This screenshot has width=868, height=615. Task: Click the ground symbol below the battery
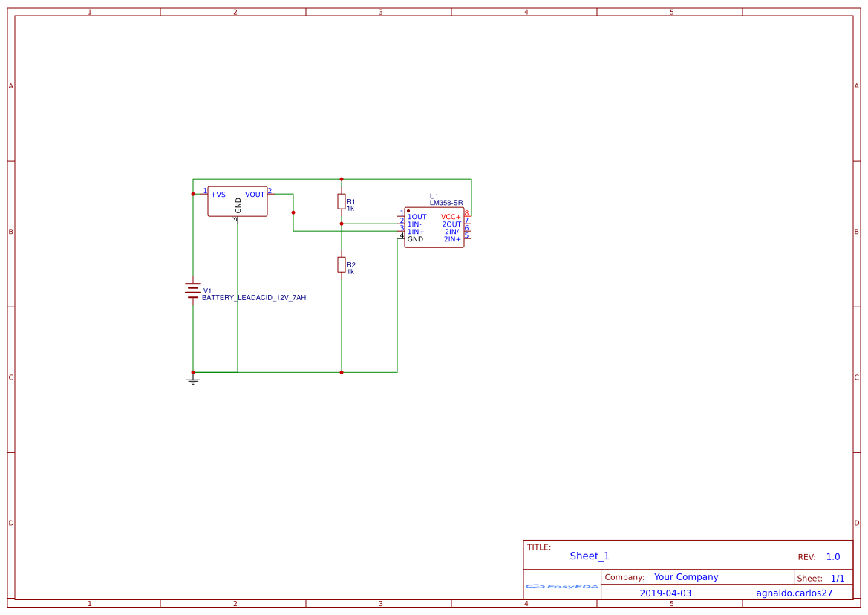coord(192,381)
